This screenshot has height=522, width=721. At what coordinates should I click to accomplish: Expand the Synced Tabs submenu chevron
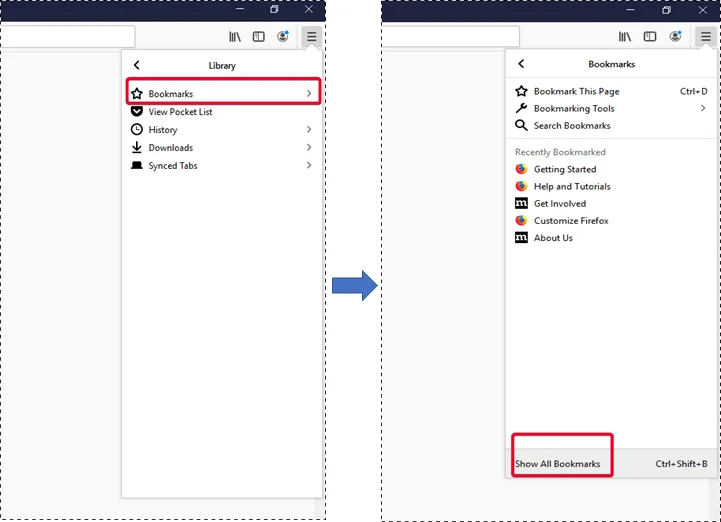(x=309, y=165)
